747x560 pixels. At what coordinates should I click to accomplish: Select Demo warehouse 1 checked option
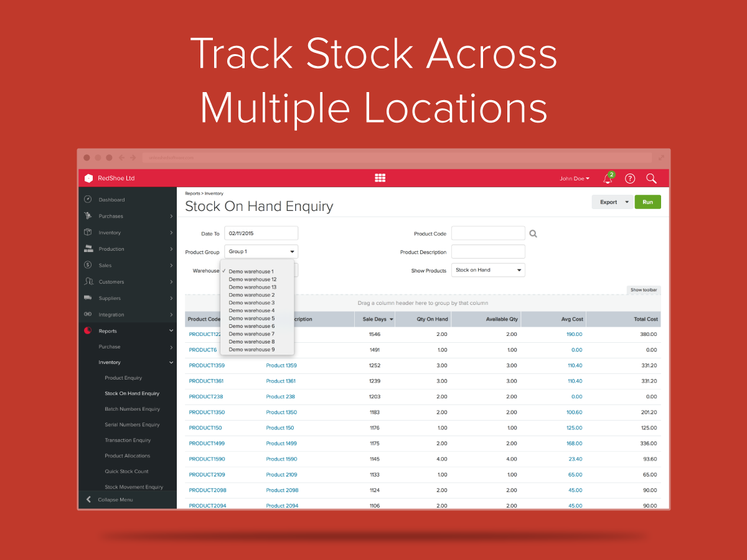tap(251, 271)
